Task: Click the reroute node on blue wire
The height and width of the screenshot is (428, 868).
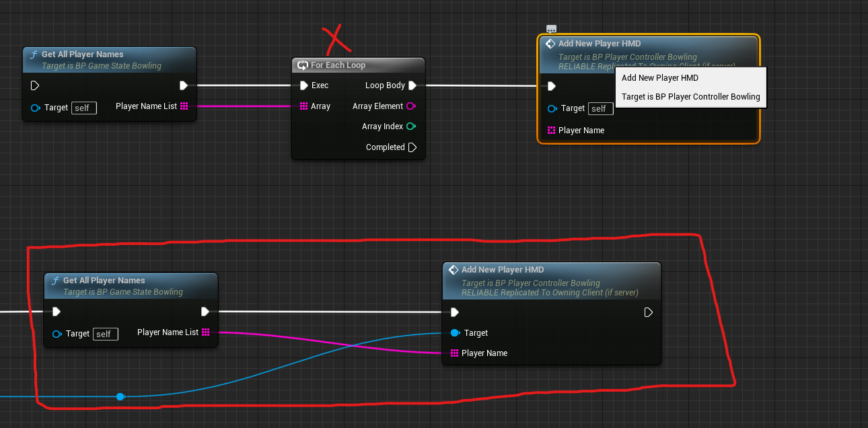Action: point(120,397)
